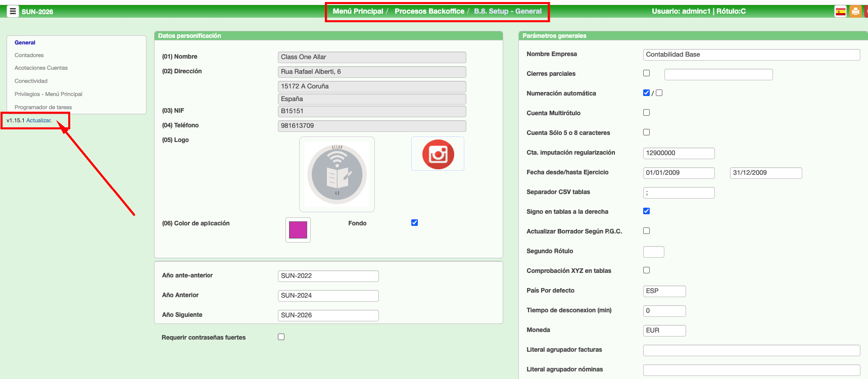
Task: Uncheck Signo en tablas a la derecha
Action: pyautogui.click(x=646, y=211)
